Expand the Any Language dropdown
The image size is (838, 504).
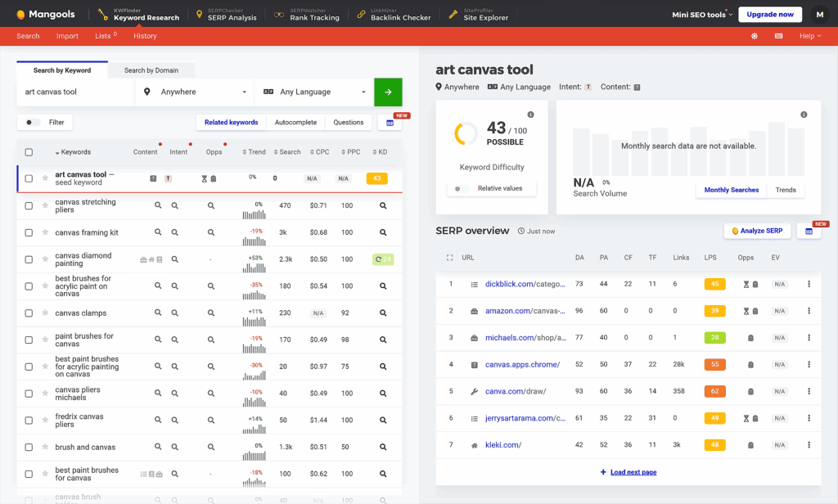314,92
